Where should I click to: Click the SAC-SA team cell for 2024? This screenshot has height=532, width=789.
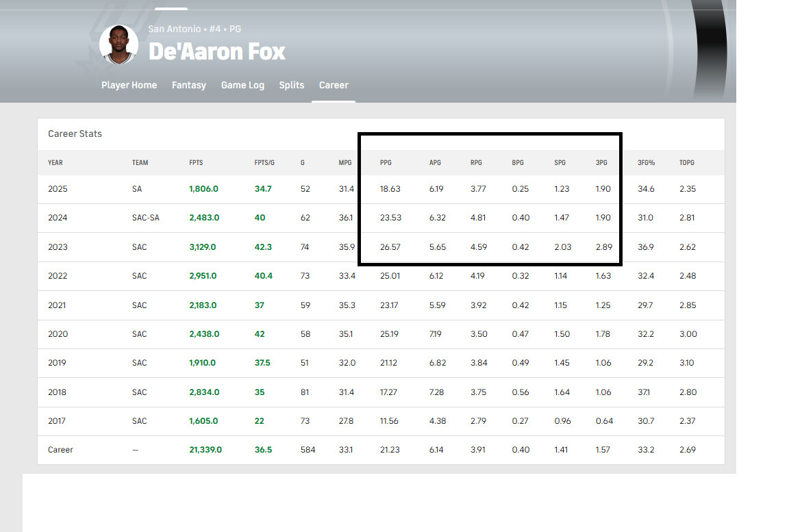145,218
